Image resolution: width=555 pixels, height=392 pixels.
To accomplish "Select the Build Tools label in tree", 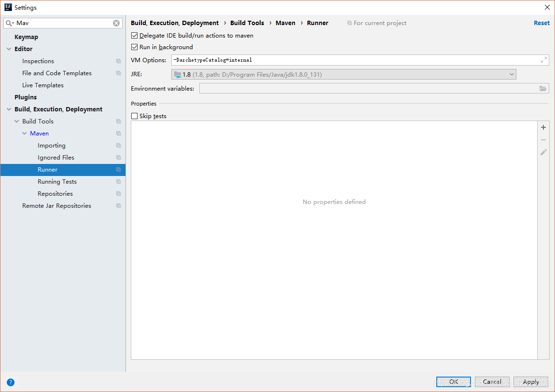I will click(38, 121).
